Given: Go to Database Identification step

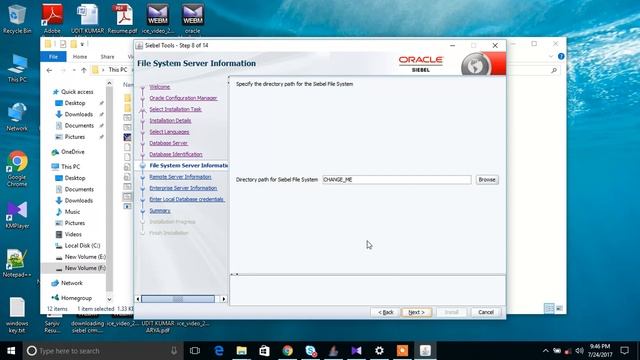Looking at the screenshot, I should point(176,154).
